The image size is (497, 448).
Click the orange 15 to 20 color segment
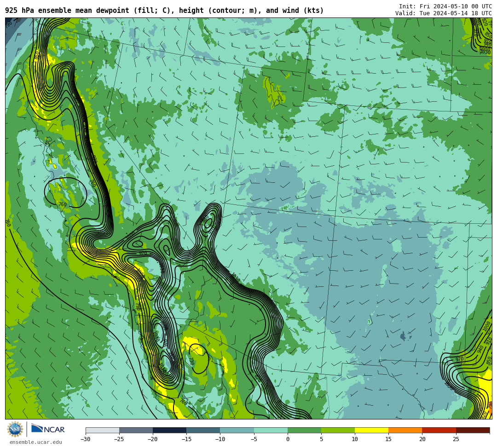405,430
